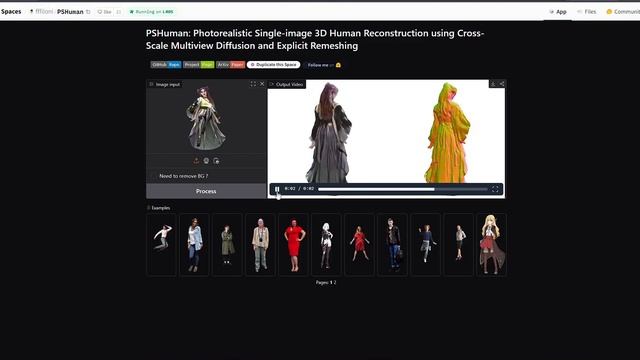Open output video in fullscreen
The image size is (640, 360).
[x=495, y=189]
